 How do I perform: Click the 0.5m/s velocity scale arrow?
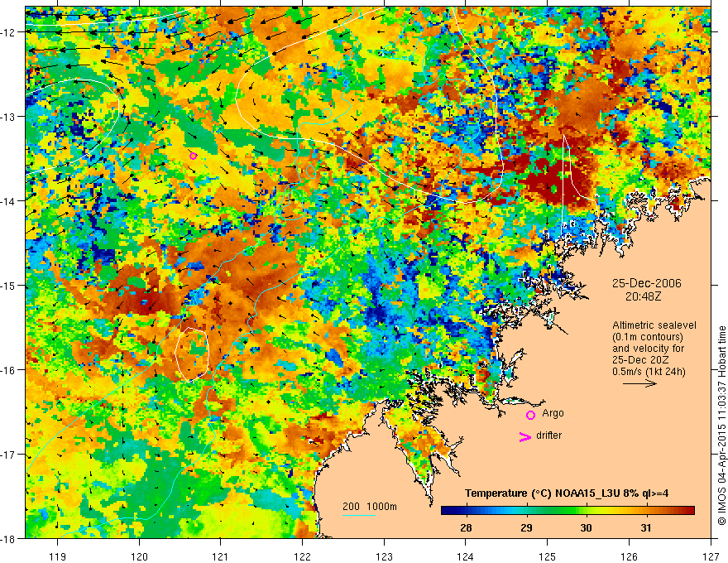(x=639, y=383)
